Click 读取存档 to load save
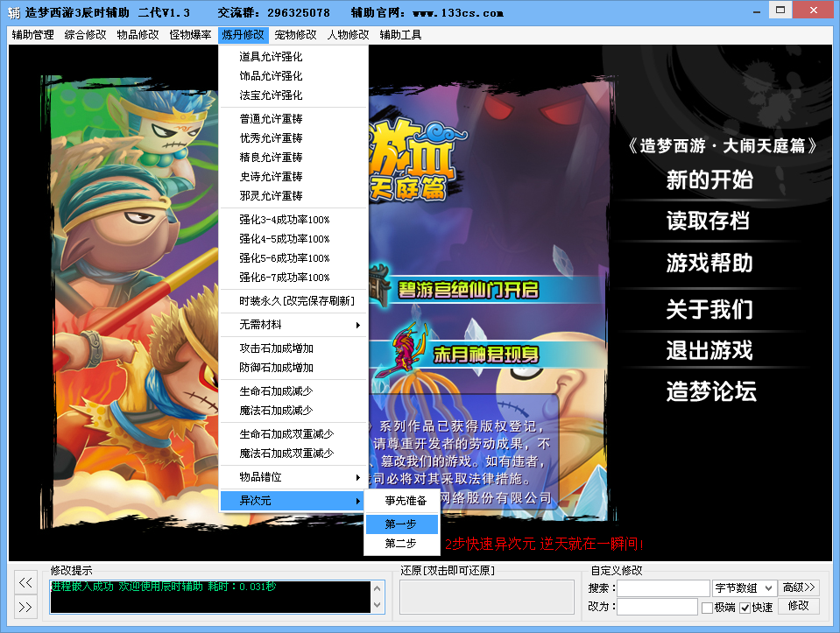 (x=709, y=221)
